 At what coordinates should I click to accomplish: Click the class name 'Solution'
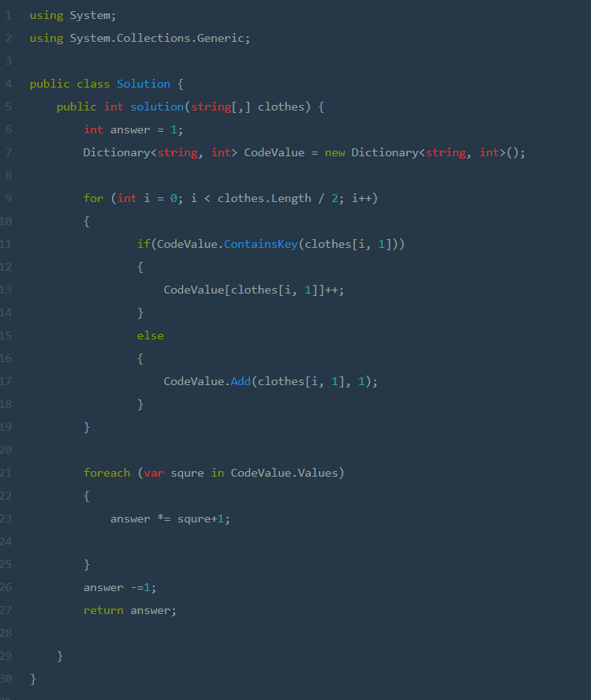(144, 84)
